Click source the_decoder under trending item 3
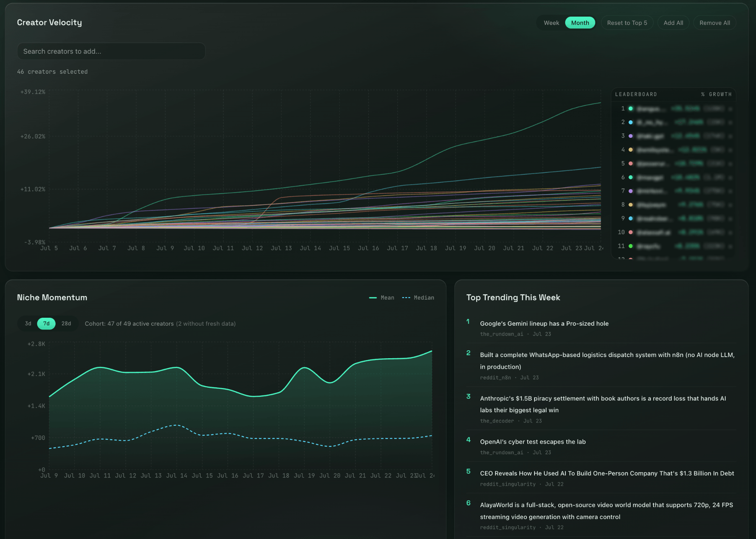Screen dimensions: 756x539 (497, 421)
